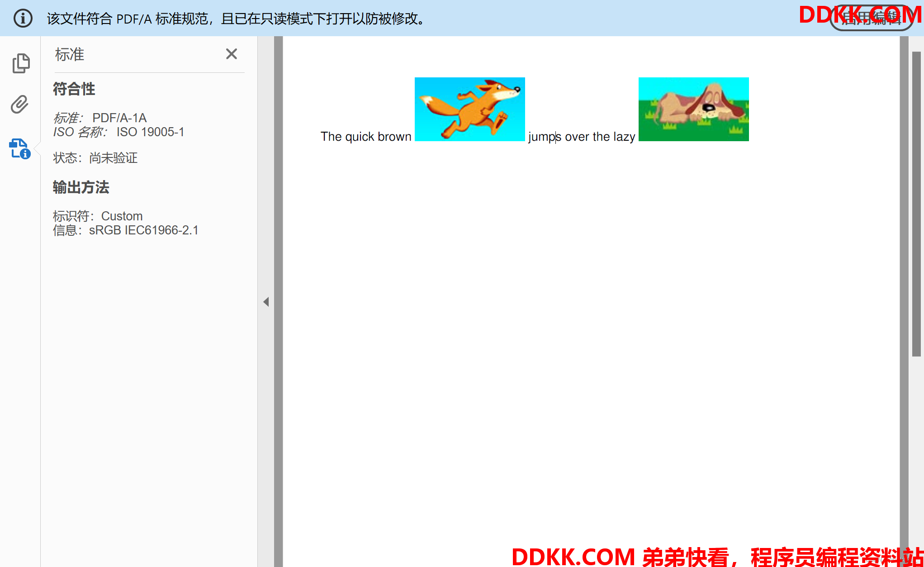Image resolution: width=924 pixels, height=567 pixels.
Task: Click the identifier value 'Custom'
Action: pyautogui.click(x=122, y=216)
